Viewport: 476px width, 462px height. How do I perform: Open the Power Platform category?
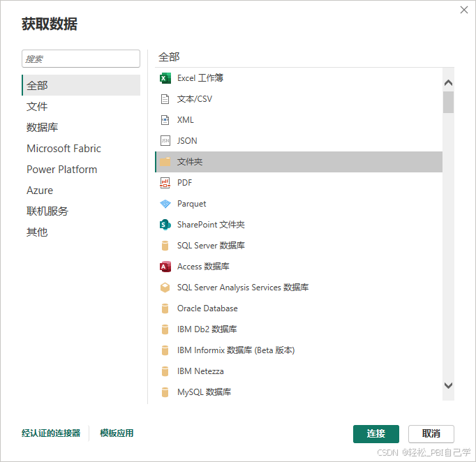coord(81,170)
